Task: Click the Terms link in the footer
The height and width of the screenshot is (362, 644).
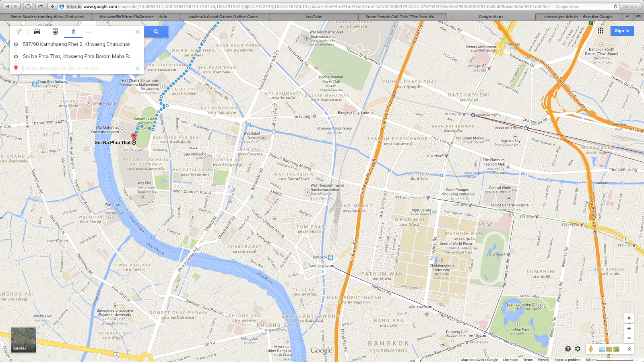Action: point(528,360)
